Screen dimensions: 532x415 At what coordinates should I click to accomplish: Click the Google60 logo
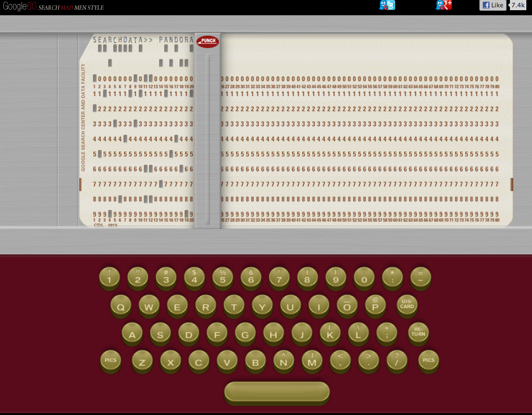19,7
